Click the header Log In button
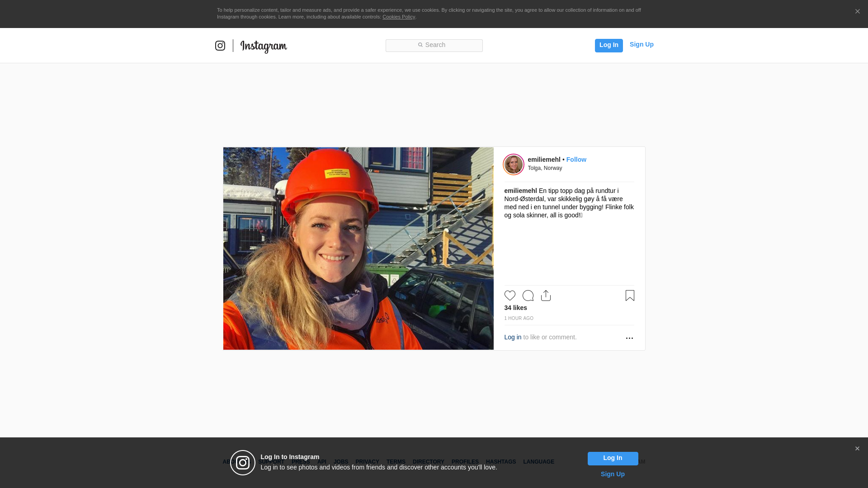This screenshot has width=868, height=488. (x=609, y=45)
